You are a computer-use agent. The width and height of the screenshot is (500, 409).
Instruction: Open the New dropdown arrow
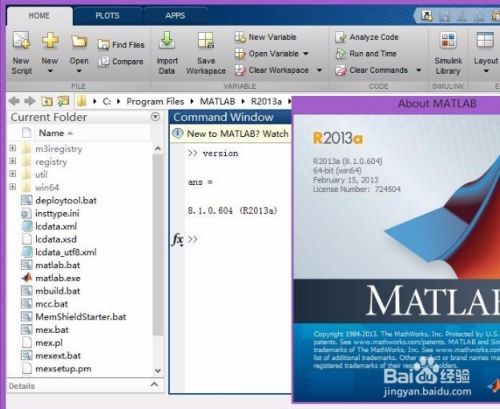pyautogui.click(x=50, y=71)
